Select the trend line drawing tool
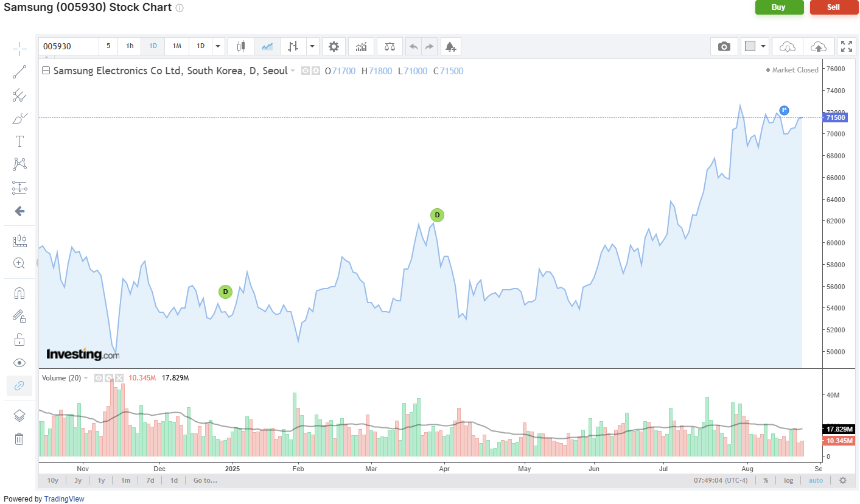860x504 pixels. [19, 72]
